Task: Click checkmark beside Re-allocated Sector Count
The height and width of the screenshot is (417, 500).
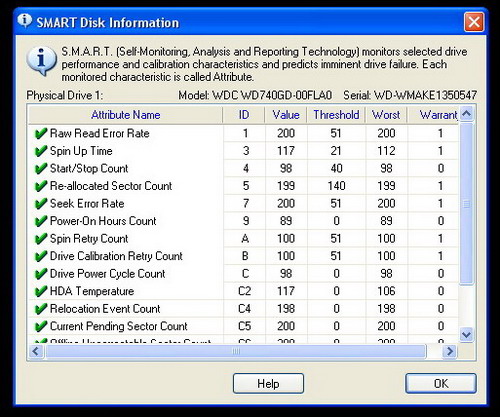Action: click(41, 186)
